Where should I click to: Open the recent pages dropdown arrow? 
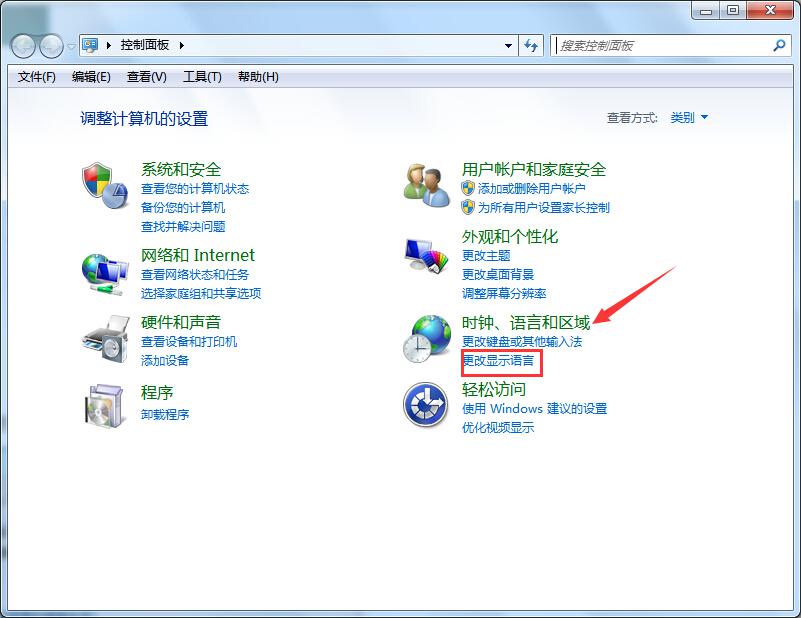pos(71,46)
